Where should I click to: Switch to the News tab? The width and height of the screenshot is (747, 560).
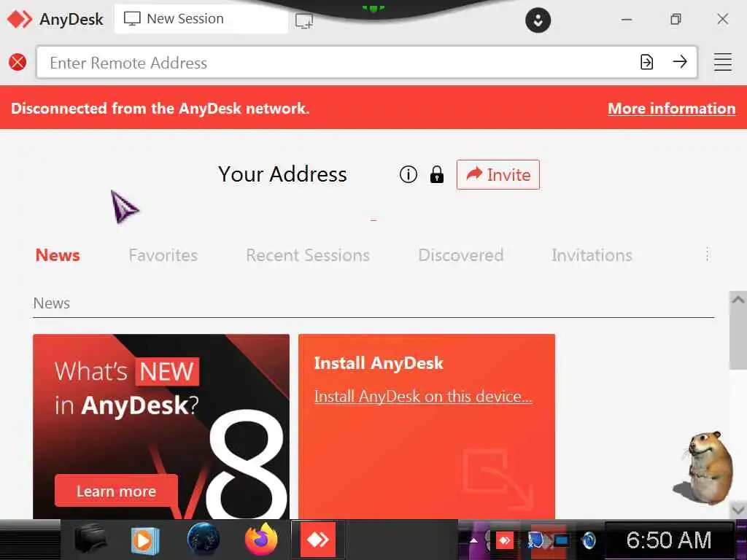(58, 255)
